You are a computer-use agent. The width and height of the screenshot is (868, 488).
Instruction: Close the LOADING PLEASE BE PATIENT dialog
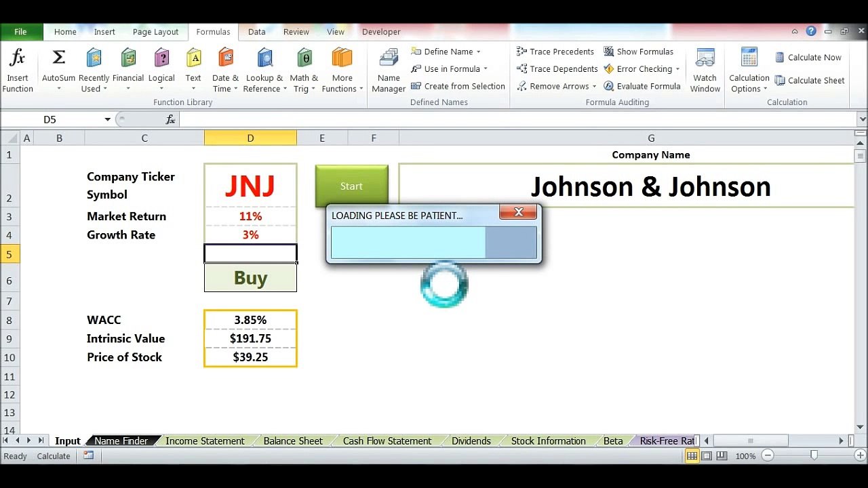pos(518,212)
